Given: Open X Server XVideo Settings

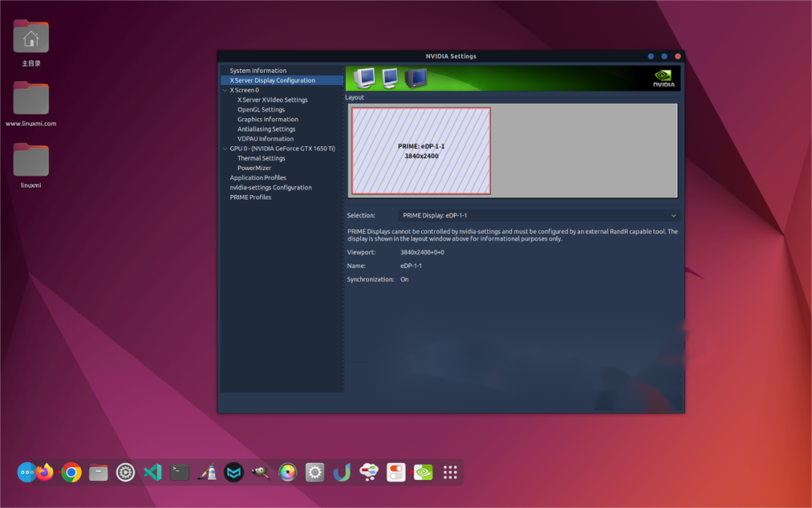Looking at the screenshot, I should tap(272, 99).
